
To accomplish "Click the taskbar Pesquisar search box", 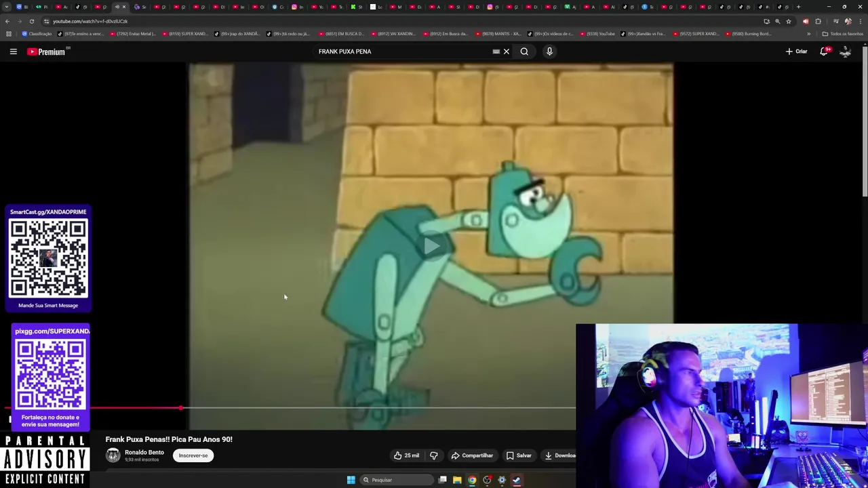I will click(397, 480).
